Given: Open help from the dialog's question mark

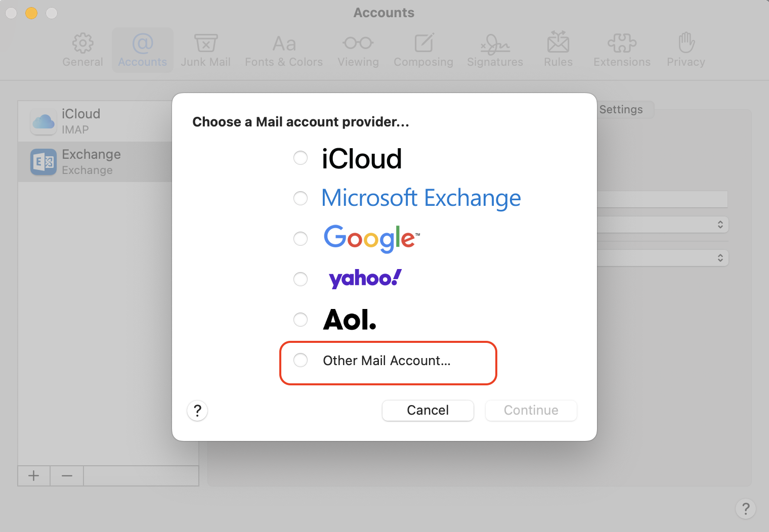Looking at the screenshot, I should tap(197, 411).
